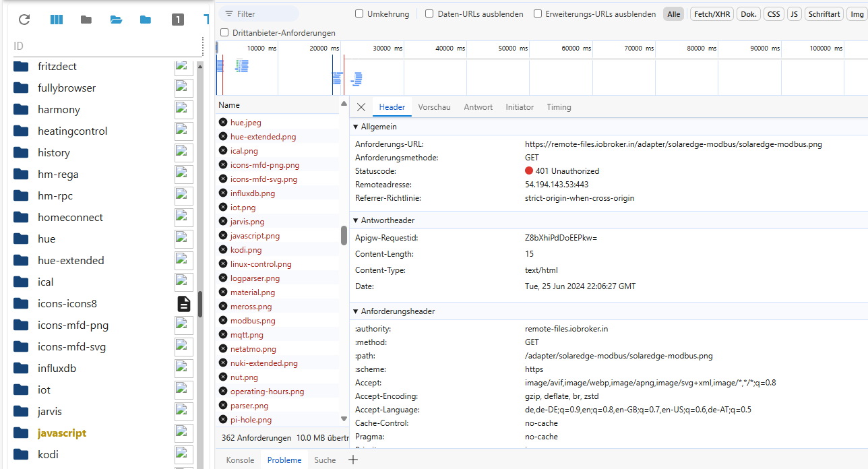Switch to the Antwort tab
Viewport: 868px width, 469px height.
click(x=478, y=107)
